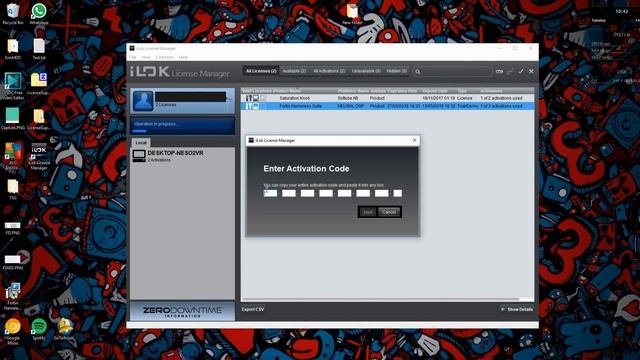The width and height of the screenshot is (640, 360).
Task: Click the Operation in progress bar
Action: 182,126
